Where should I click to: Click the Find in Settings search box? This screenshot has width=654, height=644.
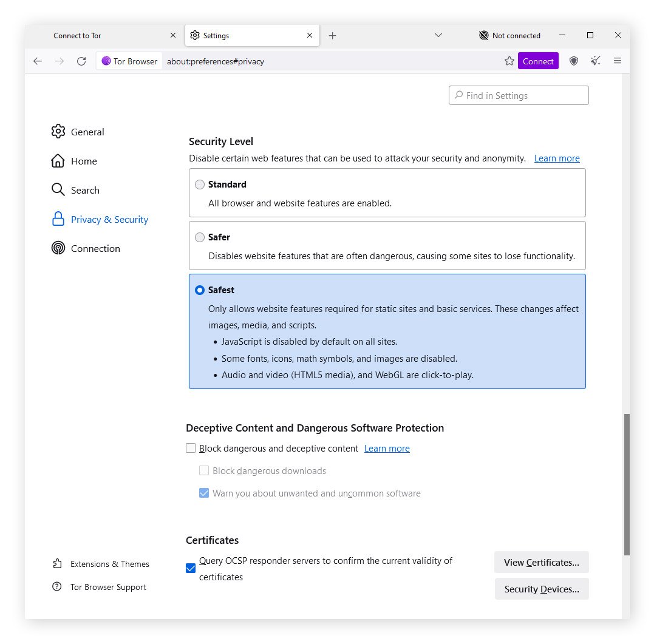(x=519, y=95)
